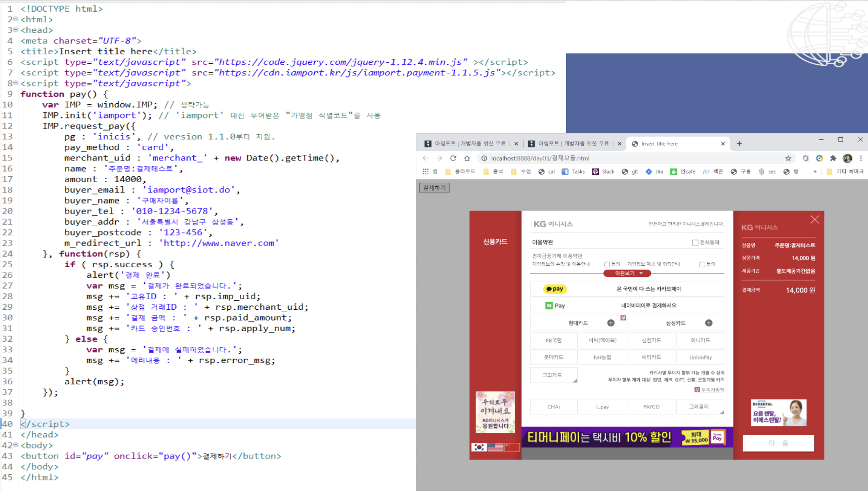Open the 티머니페이 discount banner
The height and width of the screenshot is (491, 868).
(x=627, y=437)
